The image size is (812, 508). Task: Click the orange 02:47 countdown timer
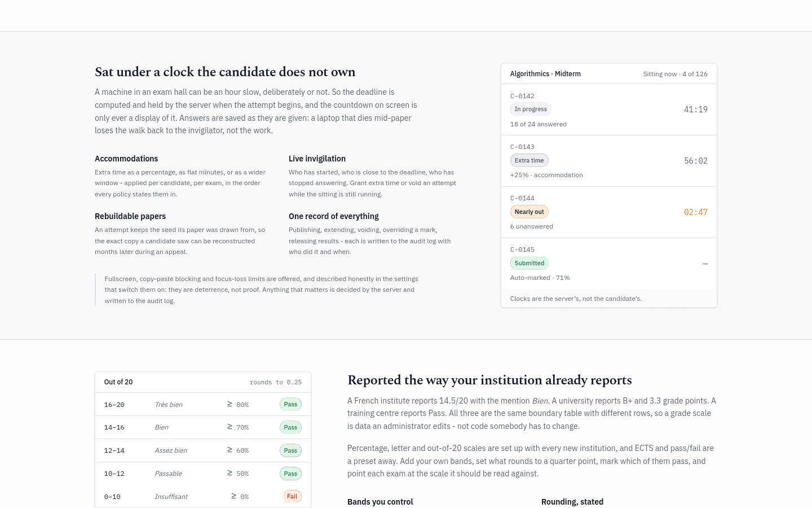coord(695,212)
